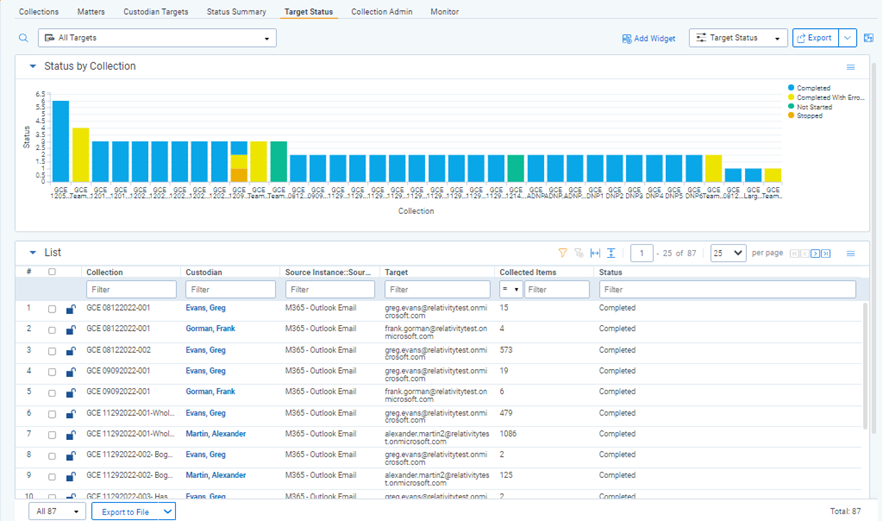Click the lock icon in row 1

[71, 309]
